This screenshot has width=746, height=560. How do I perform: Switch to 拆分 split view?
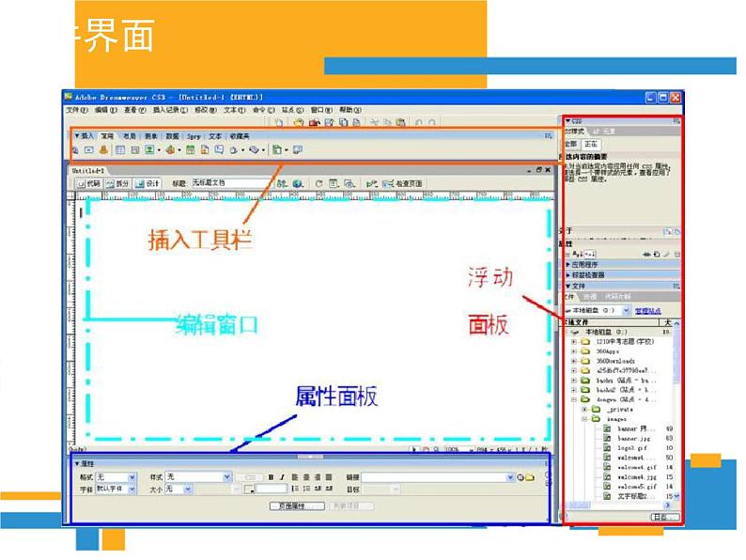click(x=117, y=183)
